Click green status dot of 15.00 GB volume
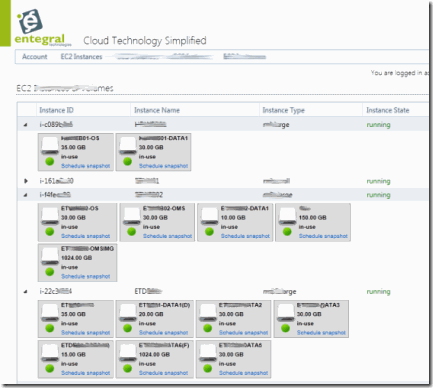Screen dimensions: 433x388 click(x=50, y=369)
